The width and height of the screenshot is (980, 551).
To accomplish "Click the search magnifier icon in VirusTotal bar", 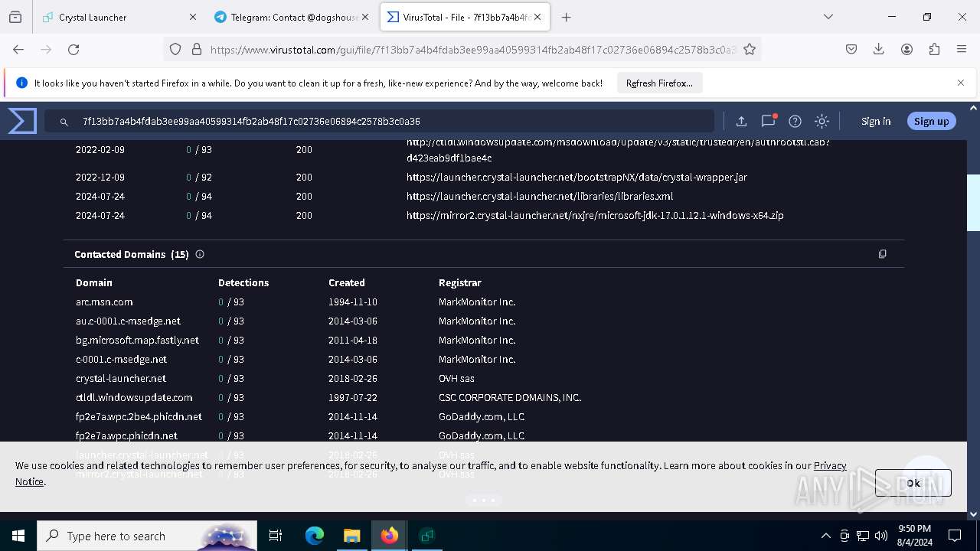I will 64,122.
